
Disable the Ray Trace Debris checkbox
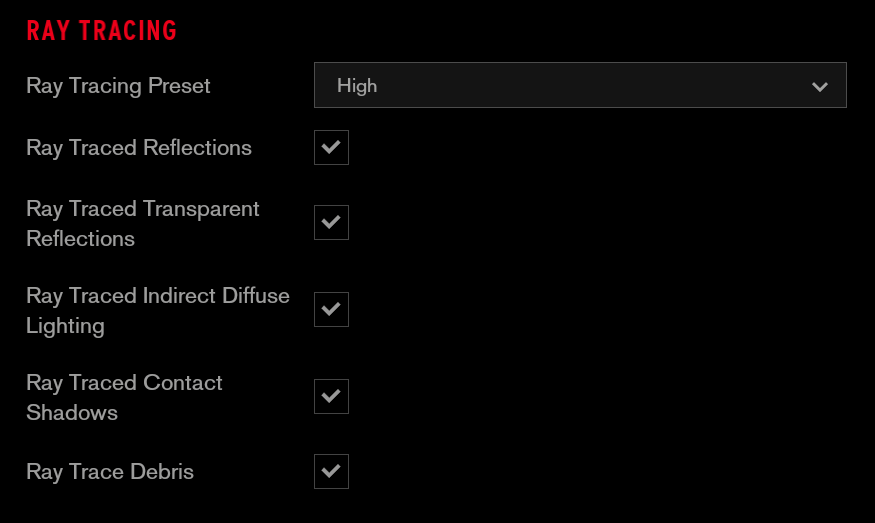(331, 471)
